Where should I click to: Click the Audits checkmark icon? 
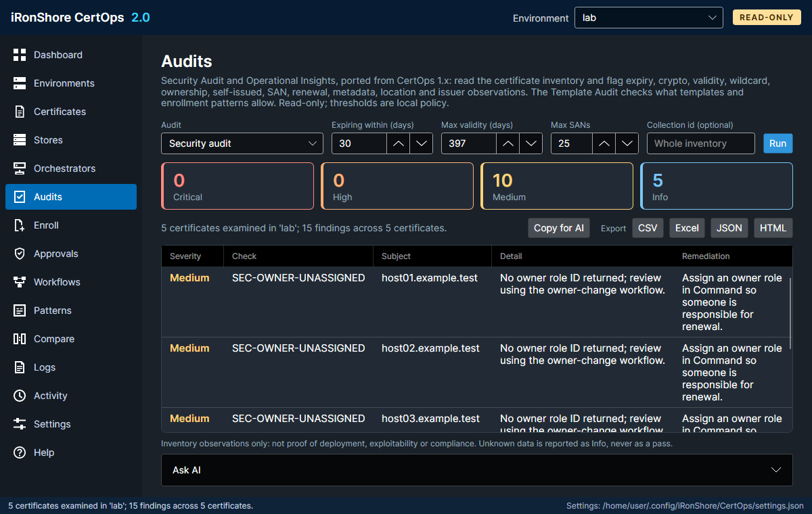[20, 197]
